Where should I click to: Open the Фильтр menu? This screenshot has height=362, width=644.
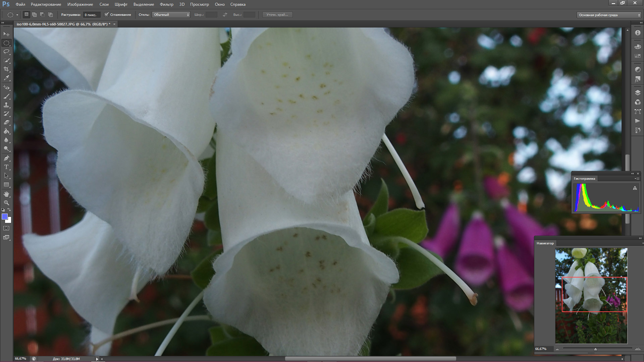point(166,4)
